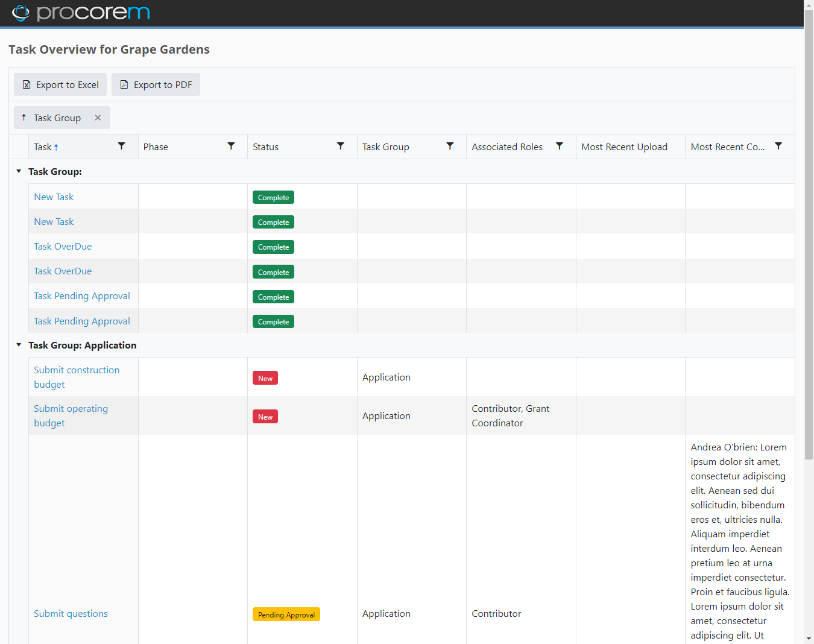Image resolution: width=814 pixels, height=644 pixels.
Task: Open the Task Group column filter
Action: 450,147
